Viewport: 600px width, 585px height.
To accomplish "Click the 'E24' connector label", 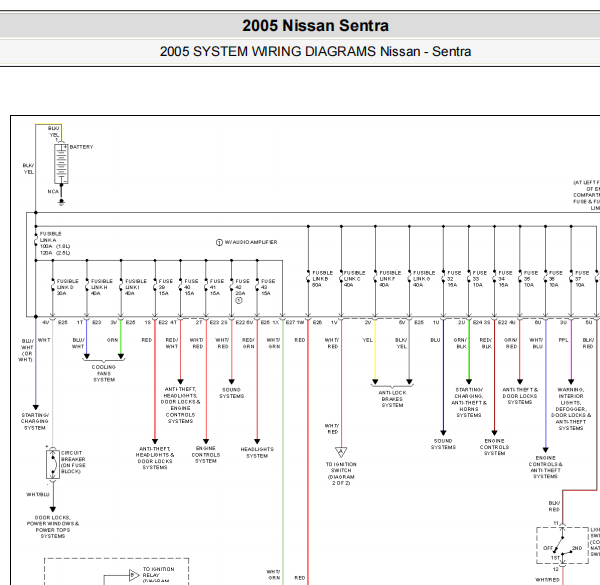I will tap(477, 323).
